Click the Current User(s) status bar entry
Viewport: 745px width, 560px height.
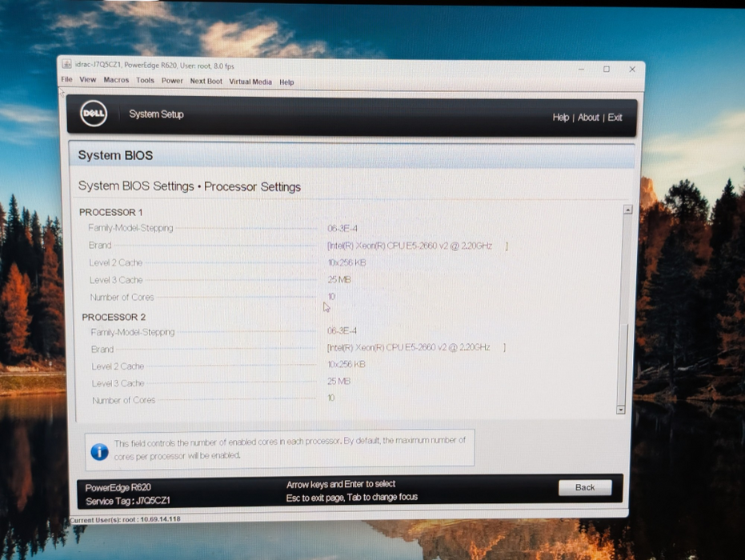125,519
